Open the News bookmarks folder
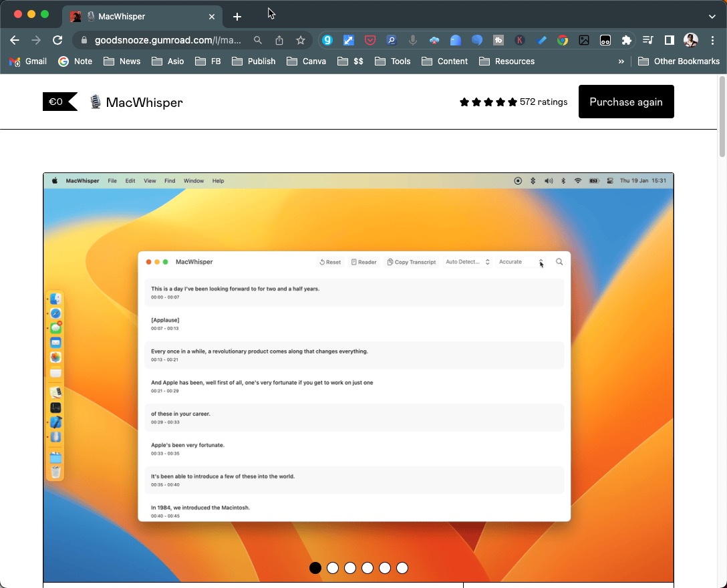Image resolution: width=727 pixels, height=588 pixels. pos(122,61)
